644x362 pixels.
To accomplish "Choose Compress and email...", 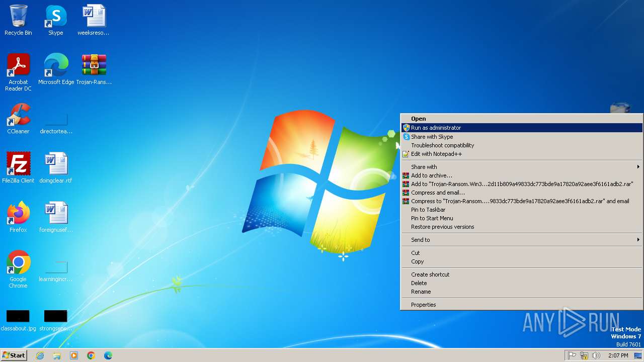I will coord(522,193).
